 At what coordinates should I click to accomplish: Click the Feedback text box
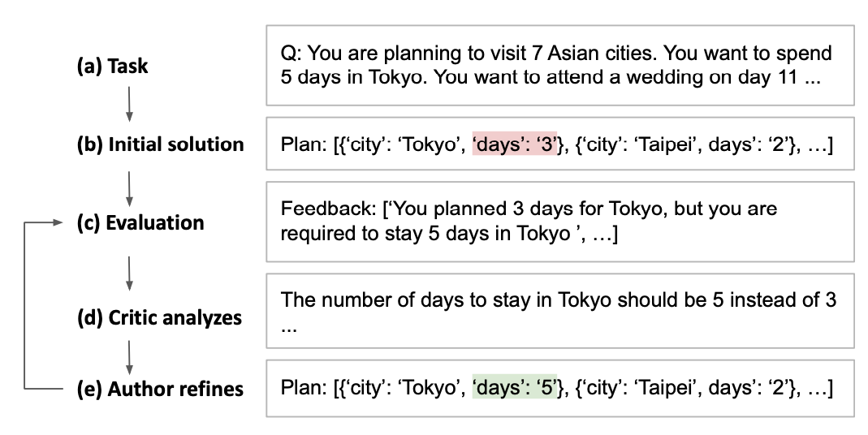[x=559, y=222]
